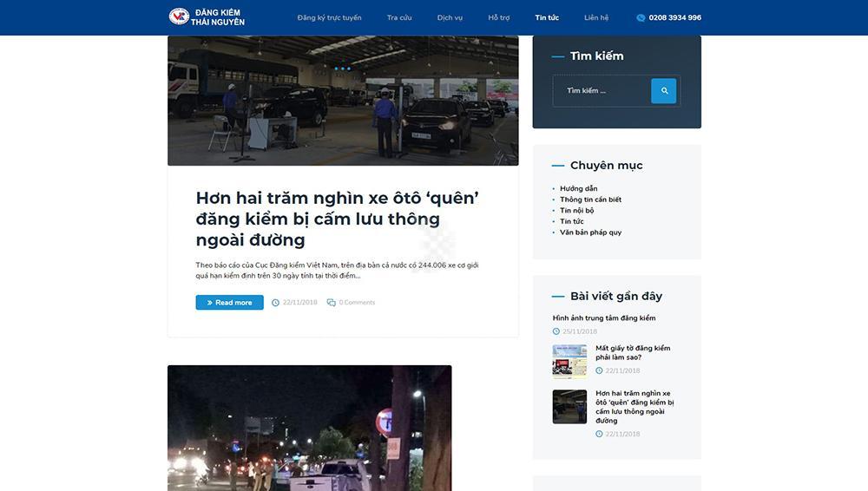Click the slider dots on the featured image
This screenshot has width=868, height=491.
(x=343, y=69)
